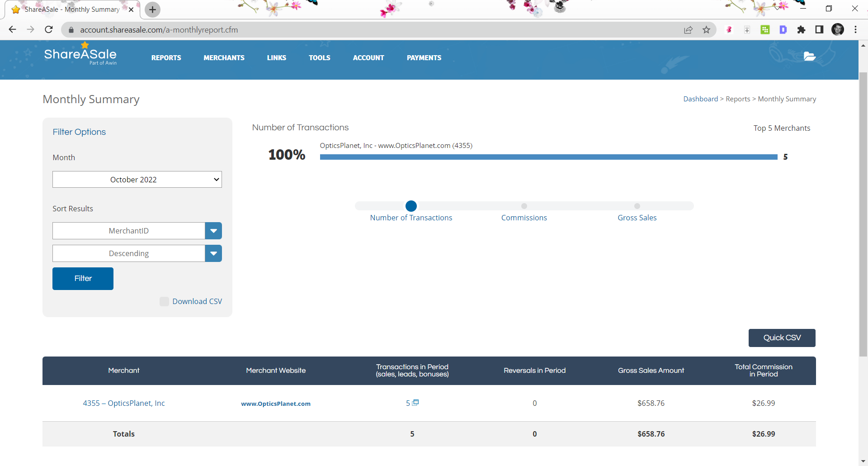
Task: Click the Top 5 Merchants label
Action: 782,128
